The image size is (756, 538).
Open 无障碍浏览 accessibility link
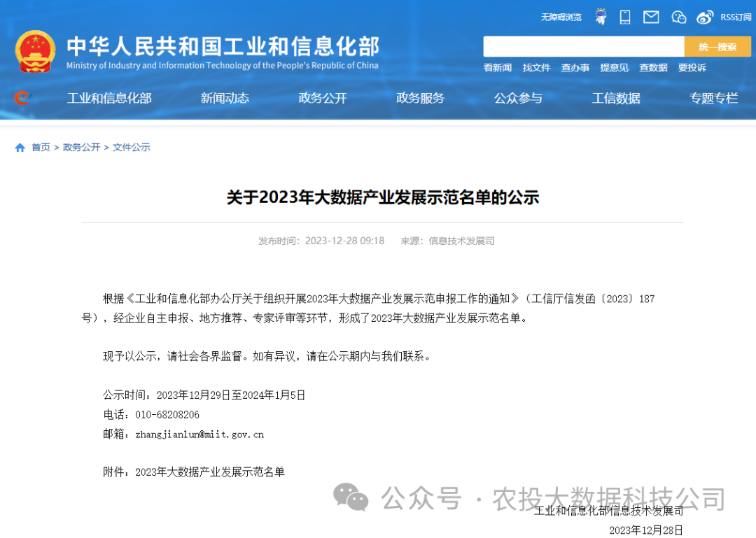561,17
